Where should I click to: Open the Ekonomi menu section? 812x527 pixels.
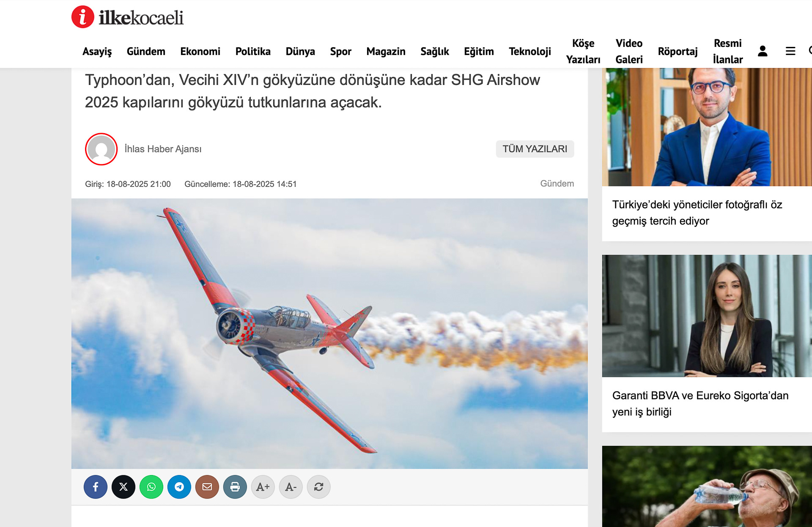tap(200, 51)
